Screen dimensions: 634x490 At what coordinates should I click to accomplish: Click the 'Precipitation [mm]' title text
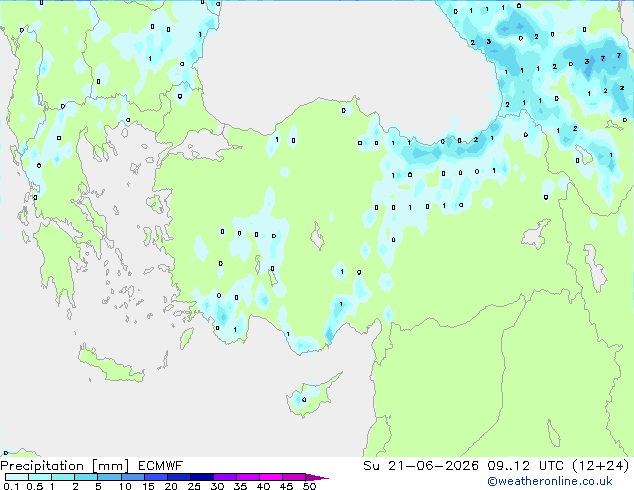(x=65, y=466)
